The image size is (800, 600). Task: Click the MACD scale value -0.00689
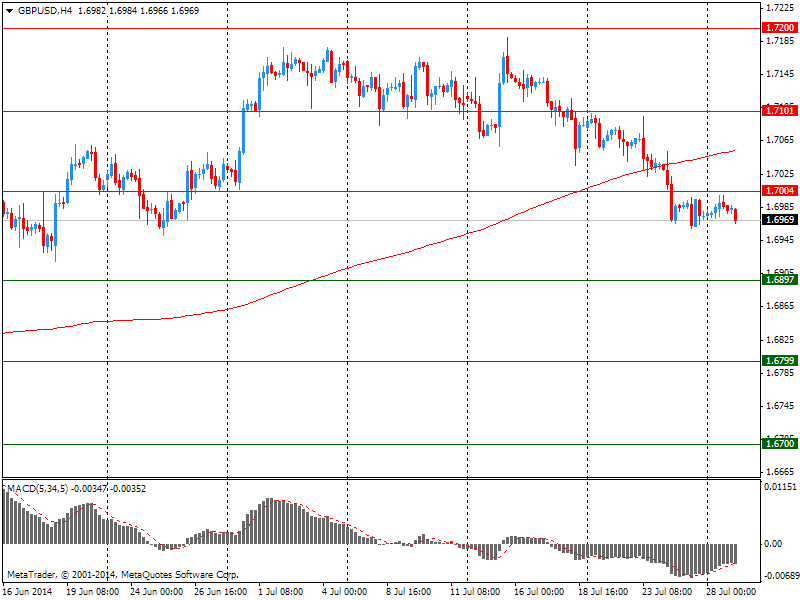click(x=780, y=576)
